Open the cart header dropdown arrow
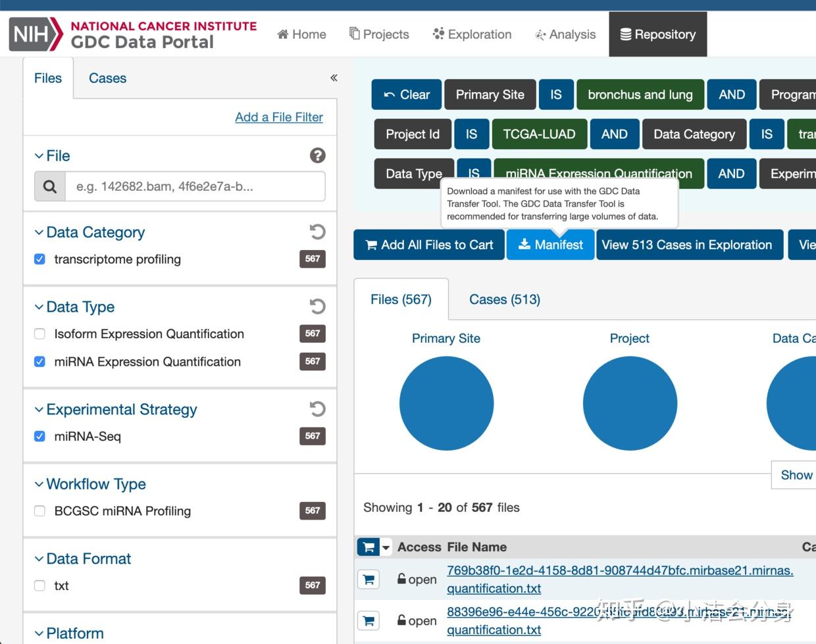This screenshot has height=644, width=816. click(x=386, y=547)
